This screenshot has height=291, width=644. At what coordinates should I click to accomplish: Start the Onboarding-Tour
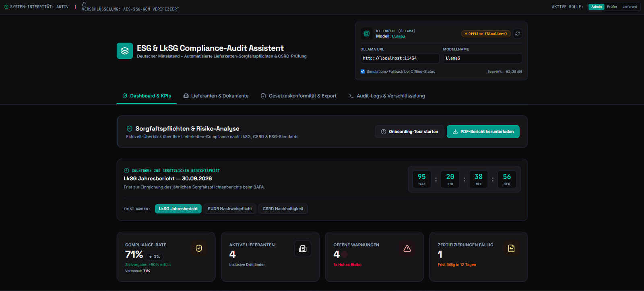coord(409,132)
